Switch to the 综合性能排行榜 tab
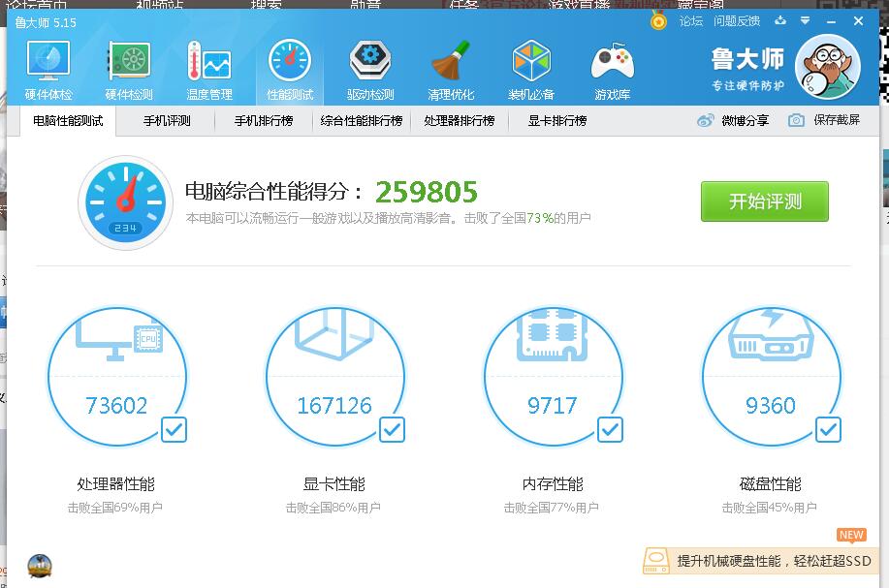 click(362, 121)
